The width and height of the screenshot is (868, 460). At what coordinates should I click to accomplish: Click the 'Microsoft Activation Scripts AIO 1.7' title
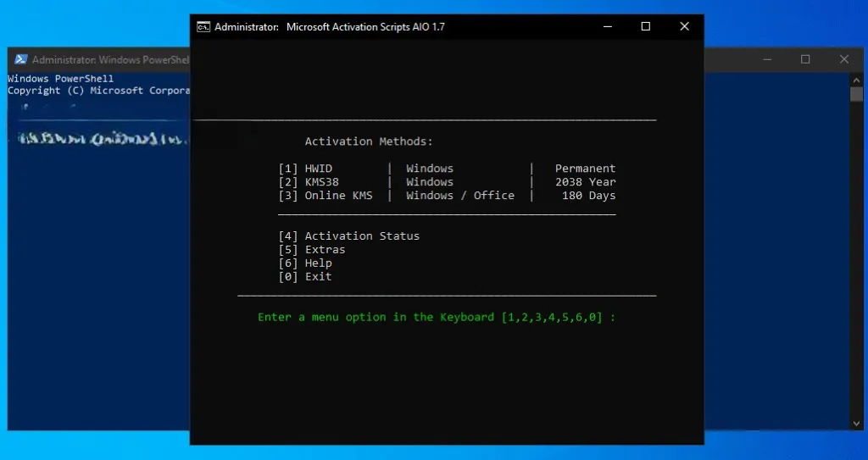point(365,27)
